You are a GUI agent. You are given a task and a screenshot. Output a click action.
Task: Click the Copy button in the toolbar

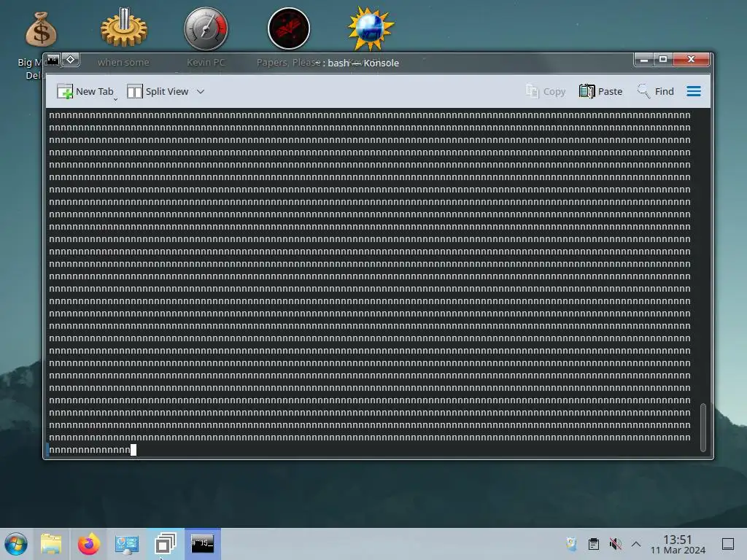coord(546,91)
